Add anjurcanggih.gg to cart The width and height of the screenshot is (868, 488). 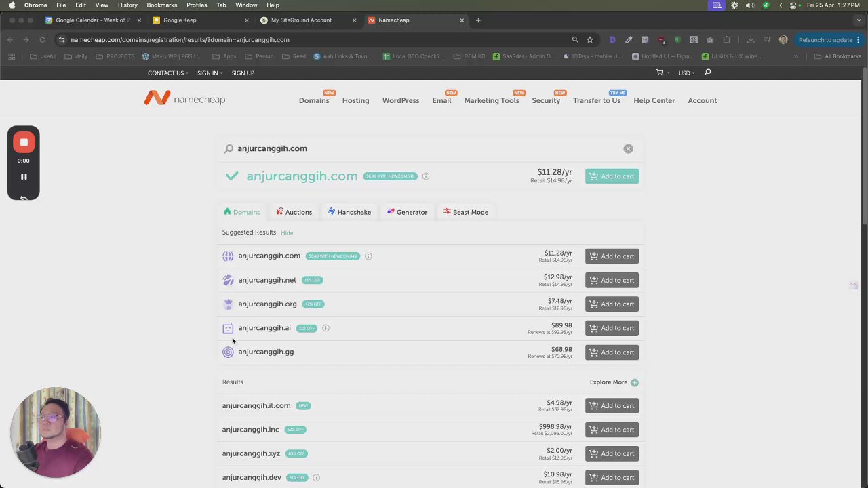(612, 352)
